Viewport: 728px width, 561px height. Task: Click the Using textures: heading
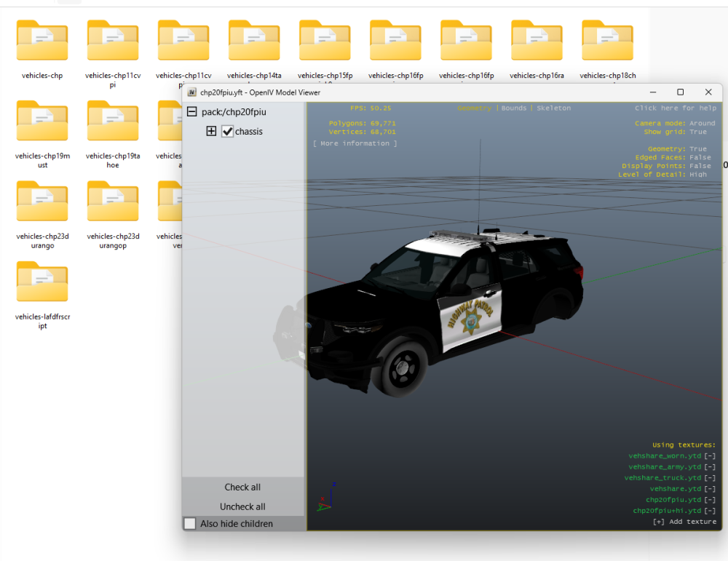[x=684, y=445]
